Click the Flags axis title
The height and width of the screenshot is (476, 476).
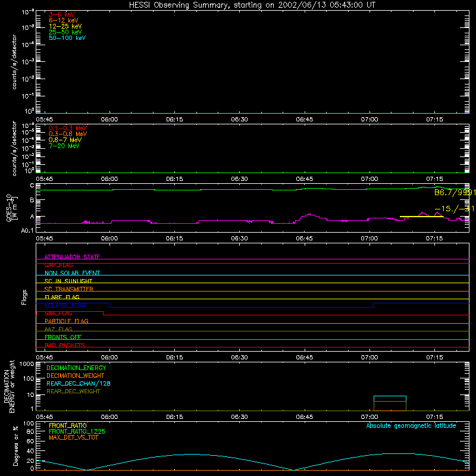(x=24, y=297)
